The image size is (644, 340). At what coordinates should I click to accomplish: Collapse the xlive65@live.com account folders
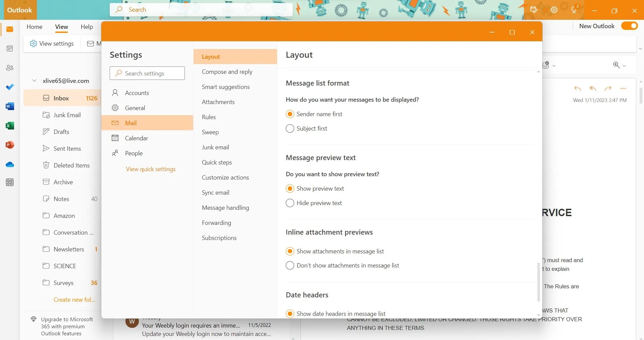34,81
